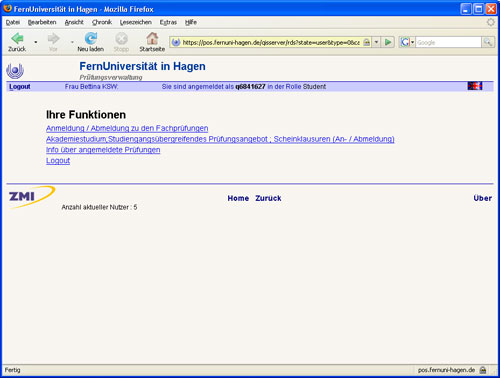Click the Frau Bettina KSW name text
Image resolution: width=500 pixels, height=378 pixels.
[x=91, y=87]
